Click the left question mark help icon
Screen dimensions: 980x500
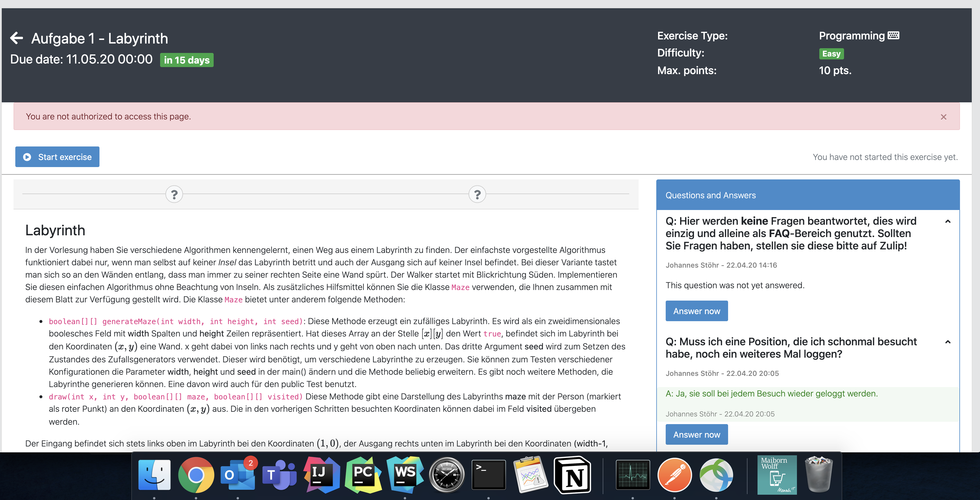click(x=174, y=194)
